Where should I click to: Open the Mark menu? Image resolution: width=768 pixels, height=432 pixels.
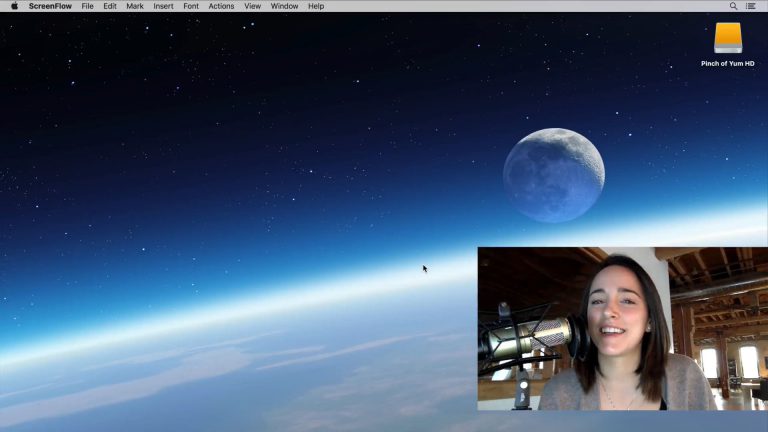[x=135, y=6]
